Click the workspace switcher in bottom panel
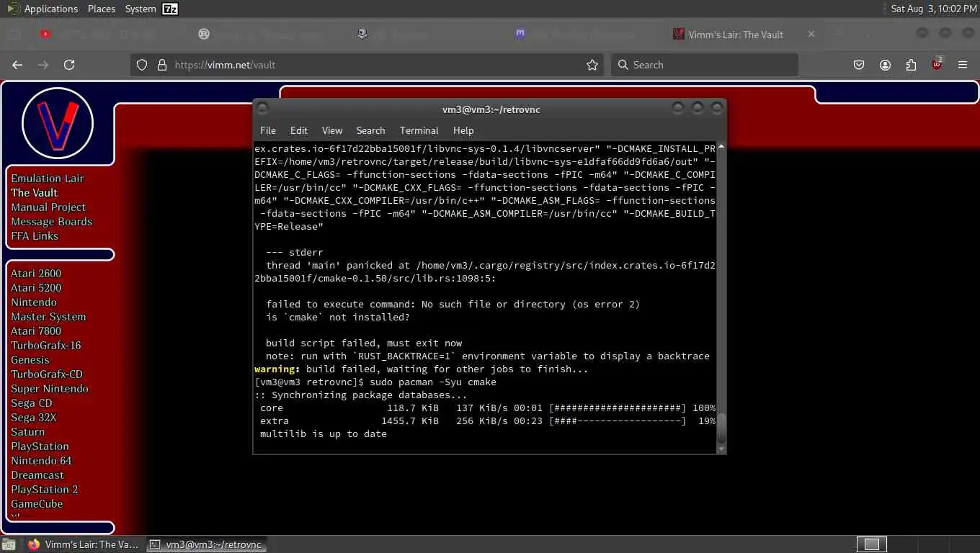 tap(872, 544)
